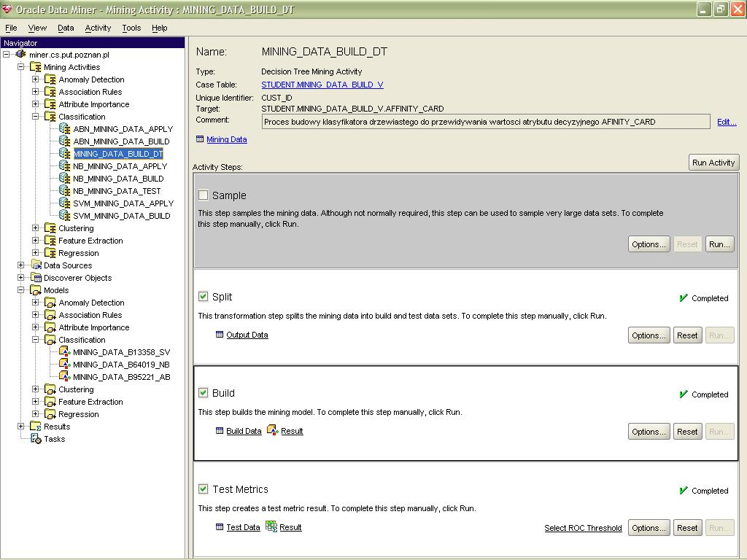Click the NB_MINING_DATA_BUILD activity icon
Image resolution: width=747 pixels, height=560 pixels.
tap(65, 178)
